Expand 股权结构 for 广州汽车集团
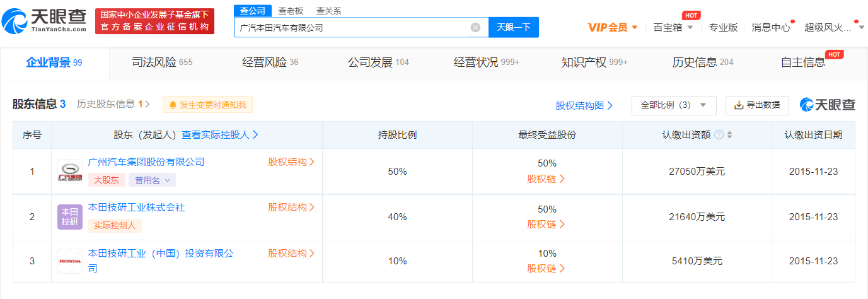 pyautogui.click(x=291, y=162)
